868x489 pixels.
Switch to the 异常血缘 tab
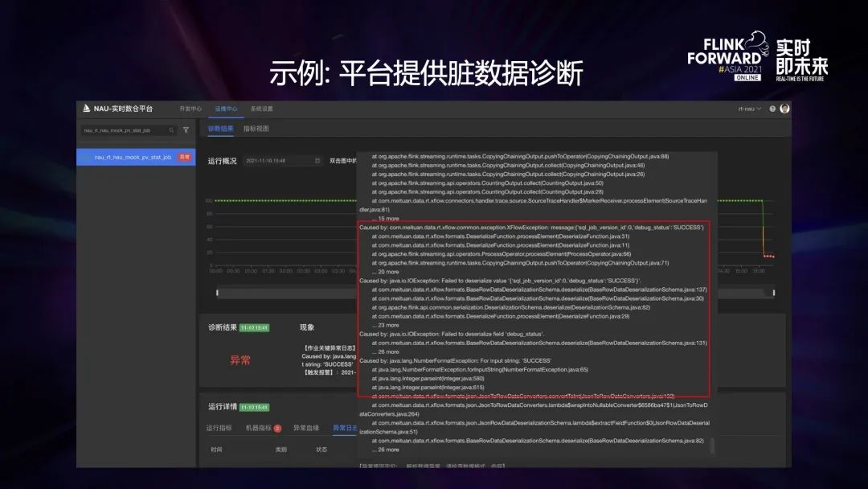point(306,428)
